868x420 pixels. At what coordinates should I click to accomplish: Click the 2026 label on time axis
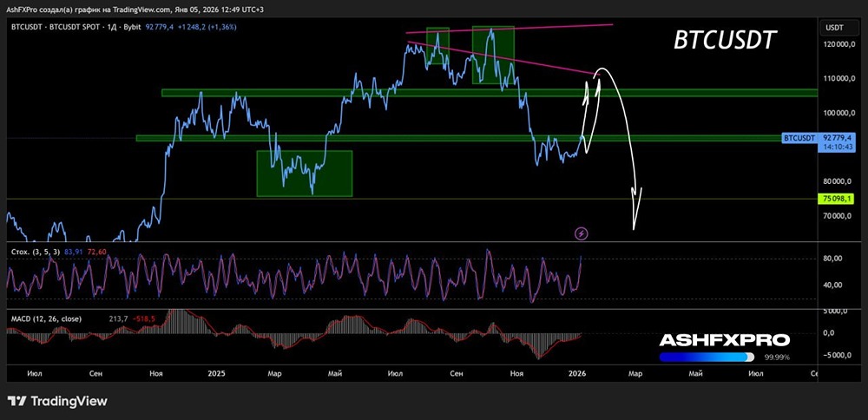point(578,373)
